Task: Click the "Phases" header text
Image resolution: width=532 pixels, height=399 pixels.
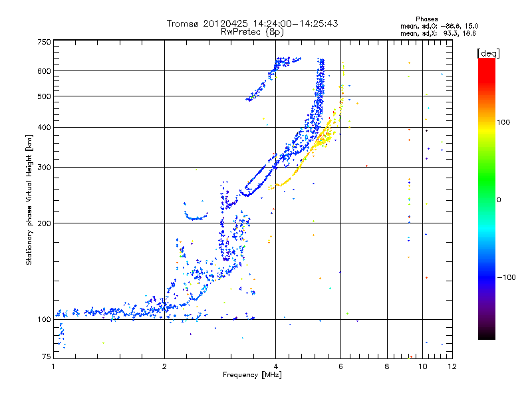Action: [426, 19]
